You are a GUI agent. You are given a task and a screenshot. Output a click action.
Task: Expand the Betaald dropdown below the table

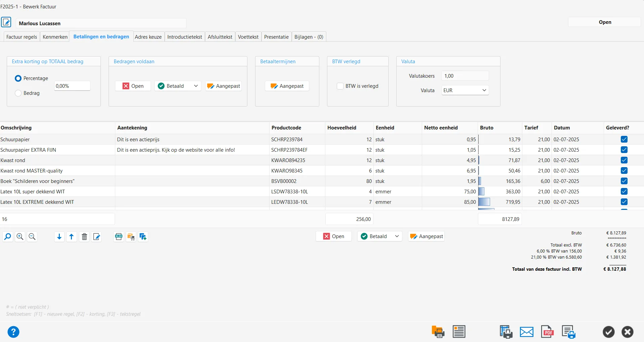click(x=397, y=236)
